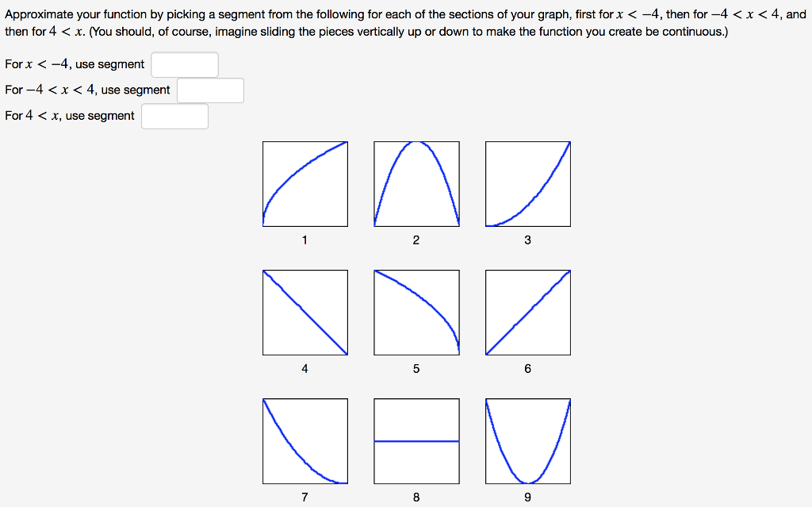Choose the decreasing concave-up curve graph

[x=305, y=441]
